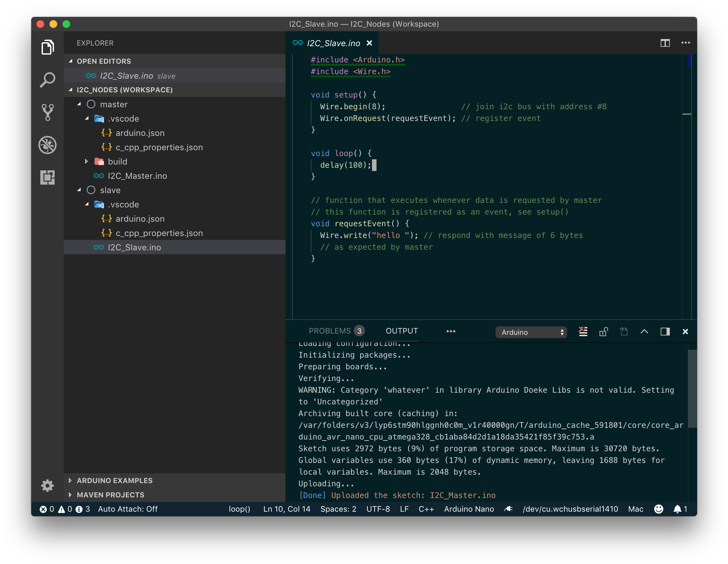Open the Extensions view icon
Image resolution: width=728 pixels, height=564 pixels.
(x=47, y=177)
